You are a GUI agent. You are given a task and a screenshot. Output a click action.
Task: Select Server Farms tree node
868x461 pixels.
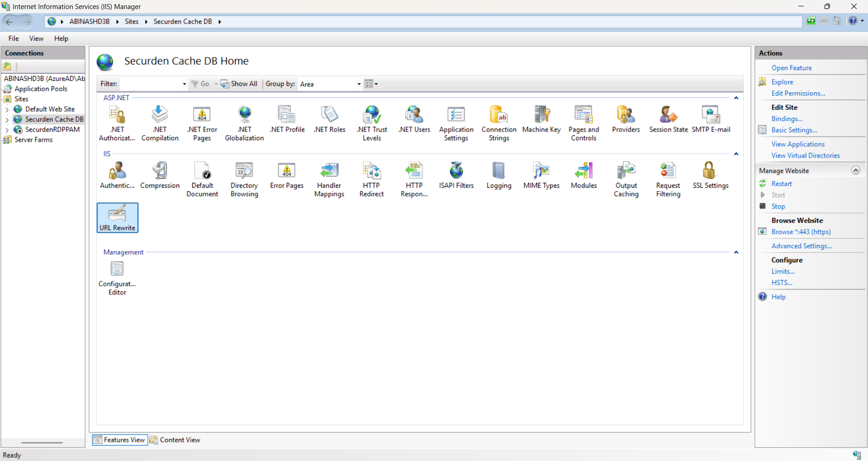(x=33, y=140)
